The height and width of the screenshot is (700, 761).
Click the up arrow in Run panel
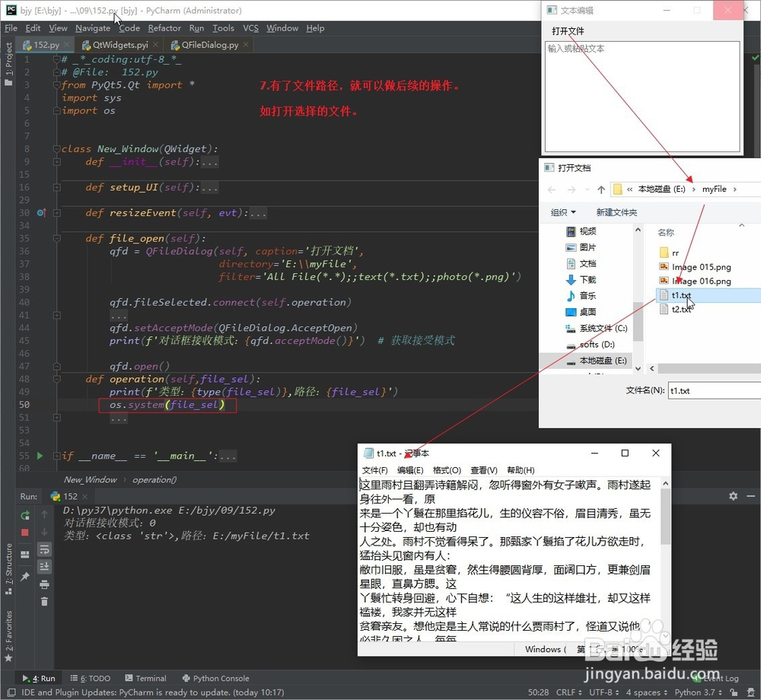[x=44, y=514]
